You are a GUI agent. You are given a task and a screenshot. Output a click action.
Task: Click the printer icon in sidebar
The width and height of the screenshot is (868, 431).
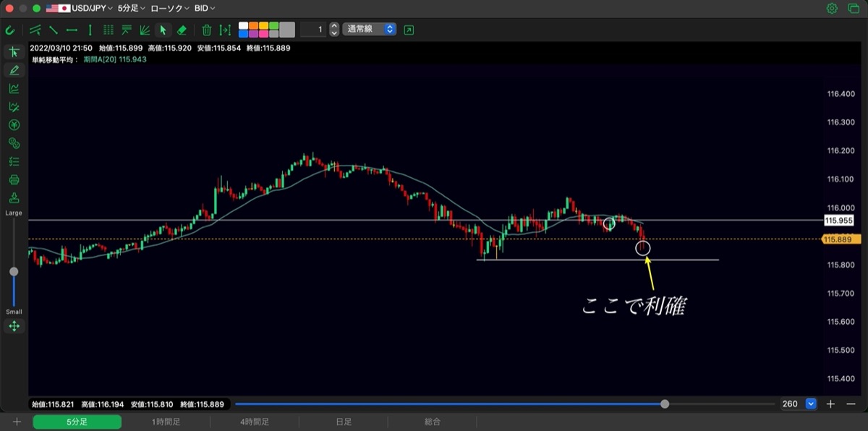(14, 179)
